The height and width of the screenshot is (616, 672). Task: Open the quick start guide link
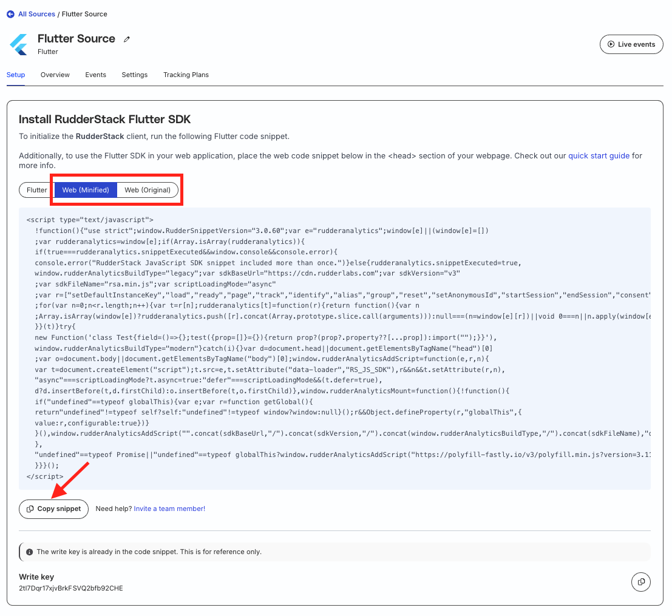click(x=599, y=155)
